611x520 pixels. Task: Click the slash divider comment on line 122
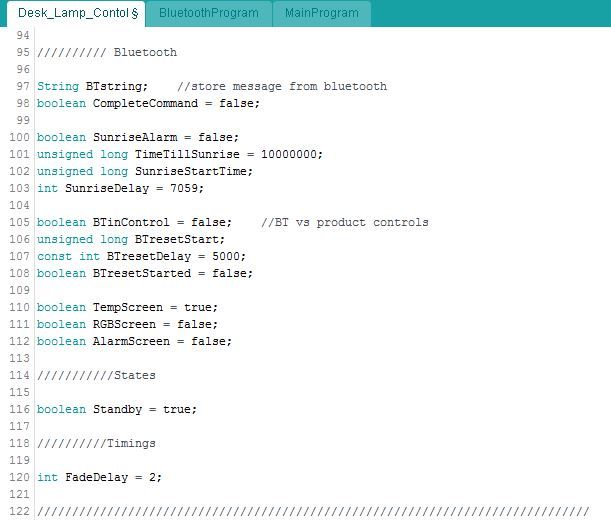click(x=313, y=511)
